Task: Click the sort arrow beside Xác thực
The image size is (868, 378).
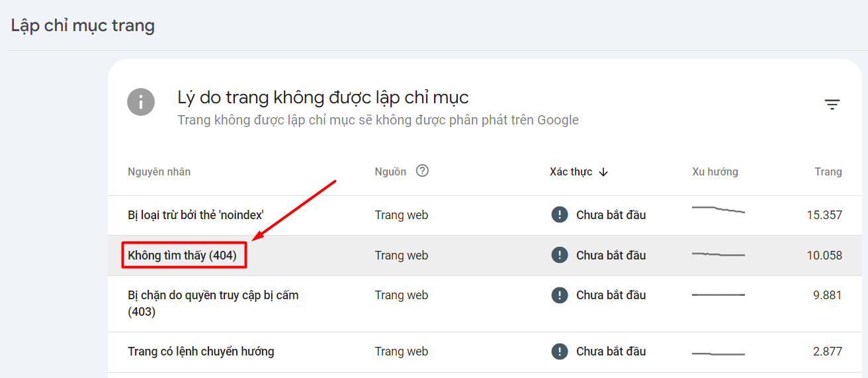Action: point(603,172)
